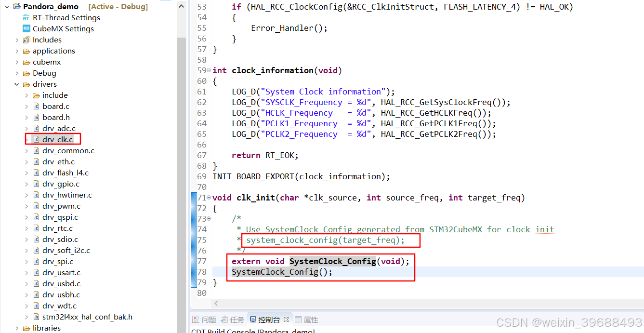Click the SystemClock_Config() call on line 78
This screenshot has width=644, height=333.
pos(282,272)
